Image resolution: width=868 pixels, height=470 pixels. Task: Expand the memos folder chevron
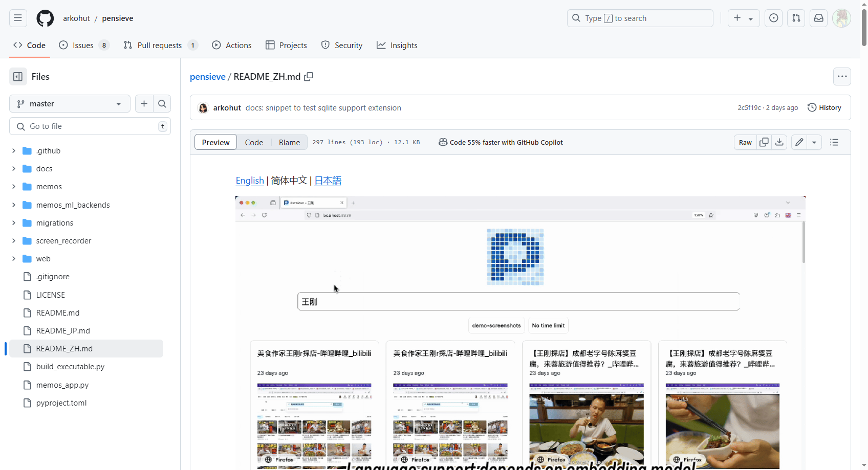[x=14, y=187]
